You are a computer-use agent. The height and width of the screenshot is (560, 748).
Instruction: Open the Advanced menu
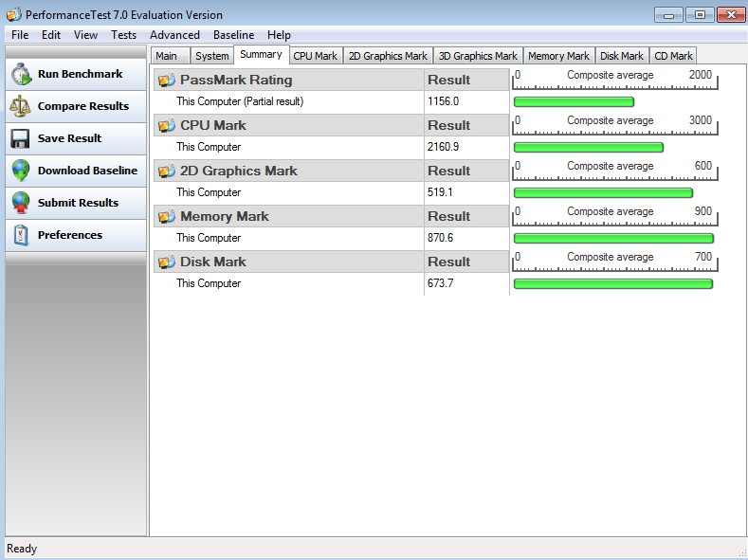(x=174, y=35)
